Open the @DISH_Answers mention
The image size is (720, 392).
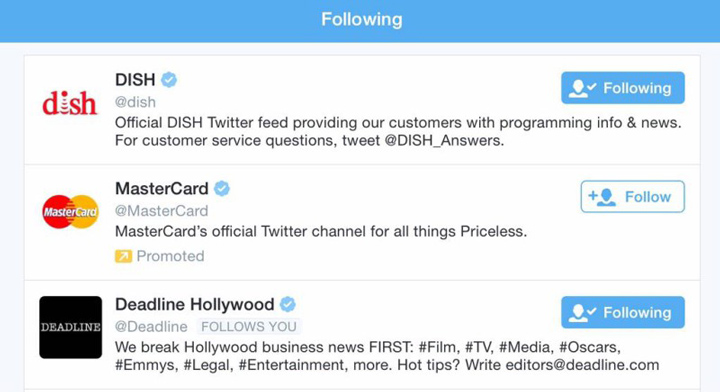point(443,140)
